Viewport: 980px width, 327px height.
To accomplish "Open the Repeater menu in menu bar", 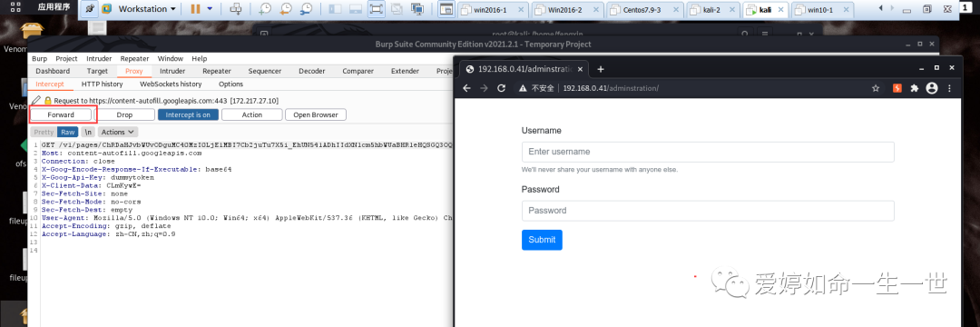I will 134,59.
